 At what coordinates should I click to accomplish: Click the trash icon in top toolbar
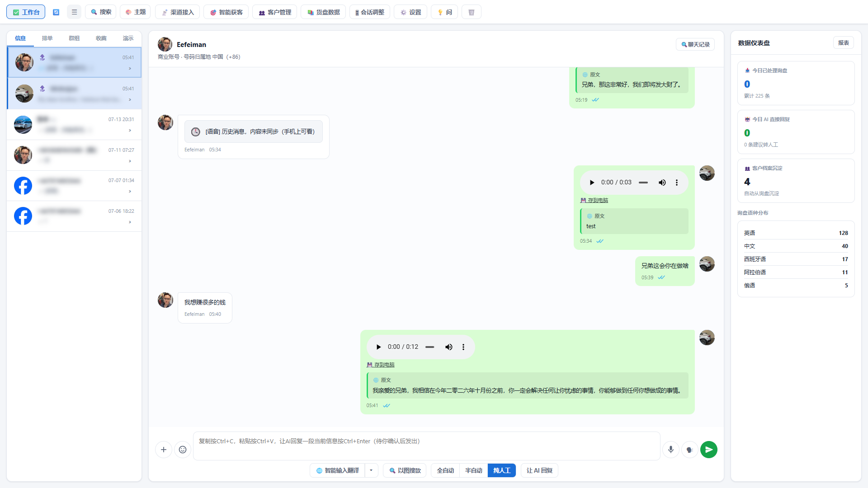coord(471,12)
